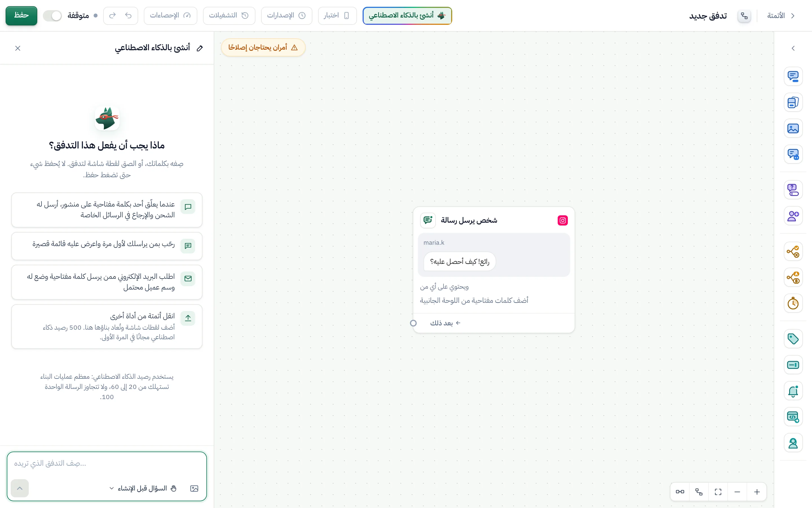
Task: Zoom out of the canvas
Action: tap(737, 492)
